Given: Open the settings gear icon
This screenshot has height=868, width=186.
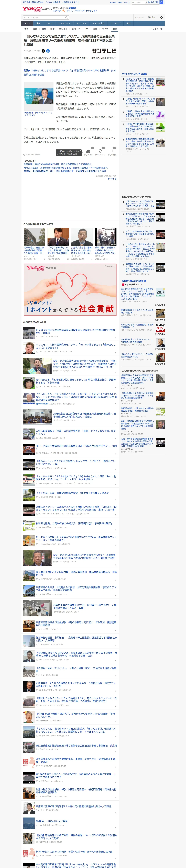Looking at the screenshot, I should pos(161,18).
